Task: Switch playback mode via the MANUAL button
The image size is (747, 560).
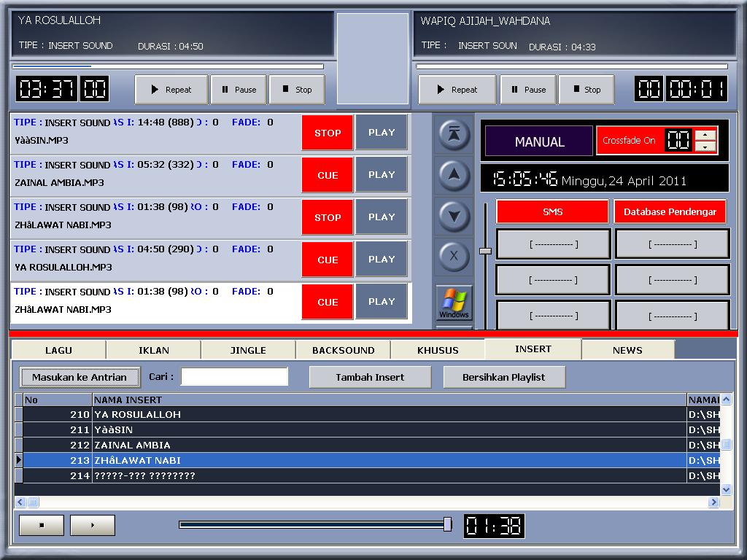Action: [x=538, y=140]
